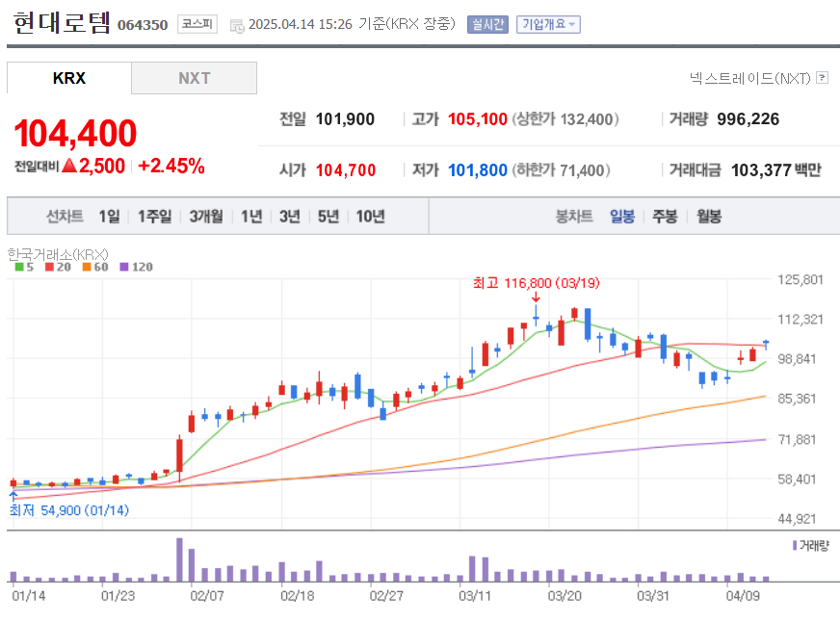Click the green 5-day moving average legend swatch
840x622 pixels.
18,267
